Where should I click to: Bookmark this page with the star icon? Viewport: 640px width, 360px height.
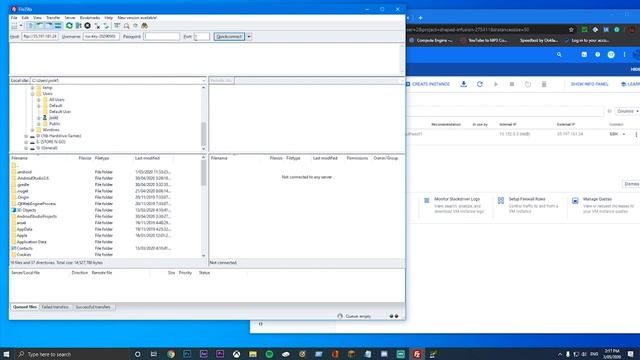pos(571,29)
